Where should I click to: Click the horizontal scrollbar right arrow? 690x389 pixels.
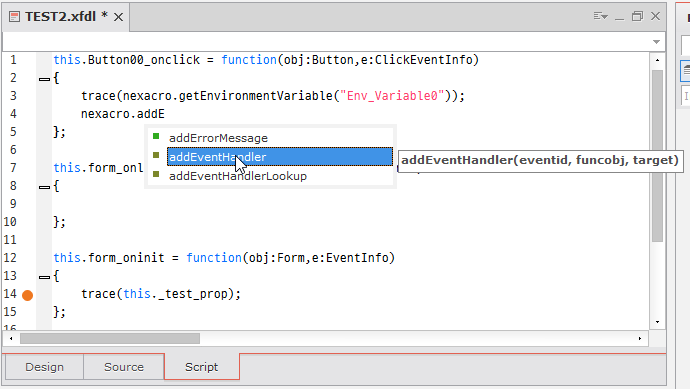pyautogui.click(x=640, y=338)
